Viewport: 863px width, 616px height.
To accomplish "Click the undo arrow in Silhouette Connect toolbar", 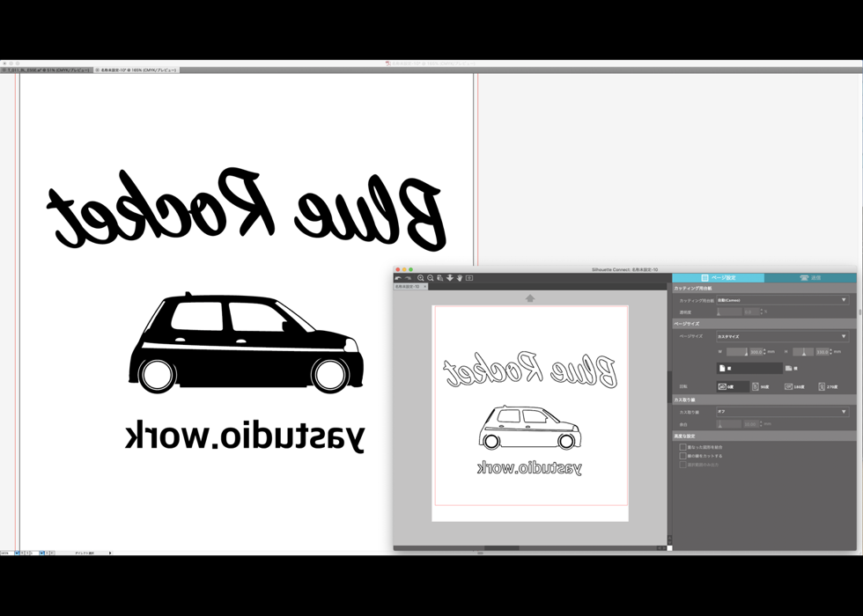I will pyautogui.click(x=398, y=278).
